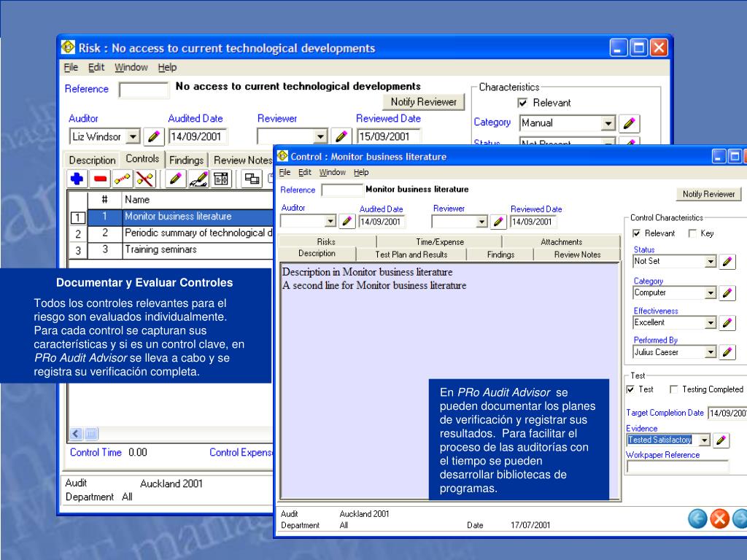The image size is (747, 560).
Task: Open the Computer Category dropdown
Action: [711, 293]
